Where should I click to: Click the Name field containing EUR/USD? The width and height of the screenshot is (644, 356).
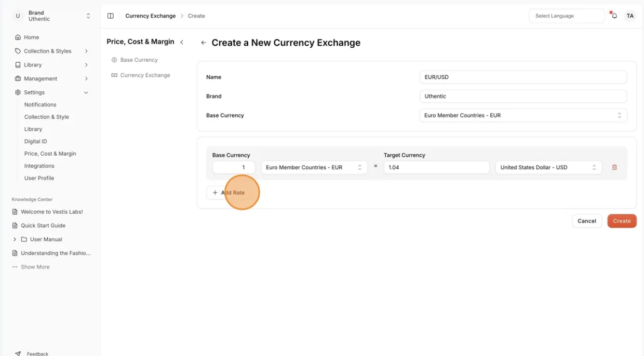(x=523, y=77)
